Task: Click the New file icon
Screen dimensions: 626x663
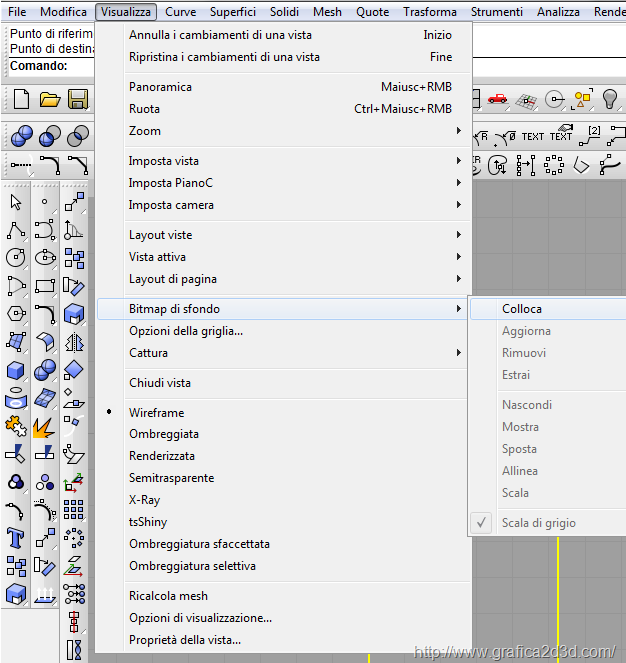Action: pos(21,99)
